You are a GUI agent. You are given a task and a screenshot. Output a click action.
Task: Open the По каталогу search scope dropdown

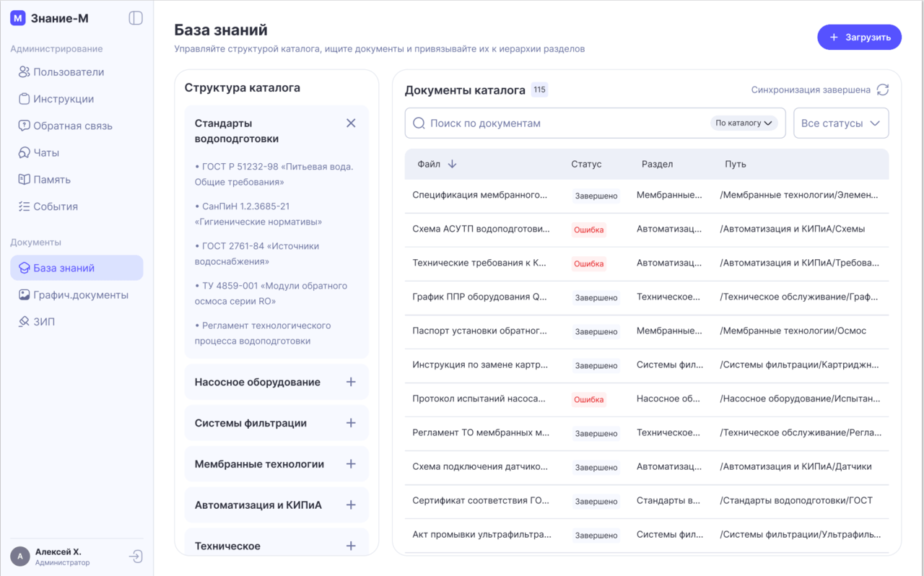[744, 123]
